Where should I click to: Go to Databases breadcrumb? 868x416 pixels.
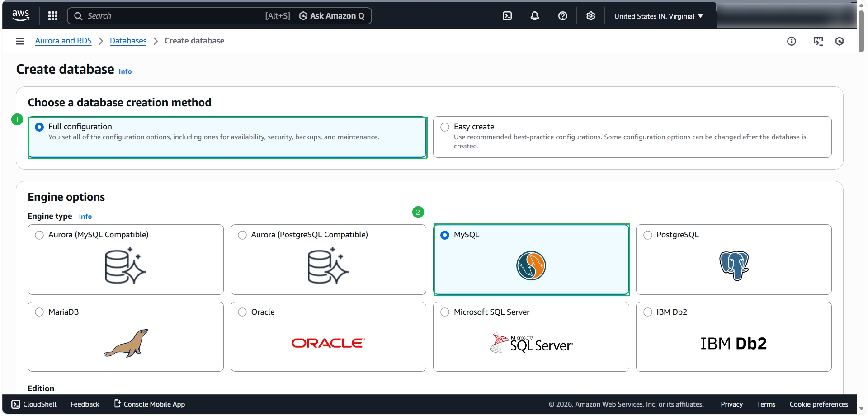pyautogui.click(x=128, y=41)
